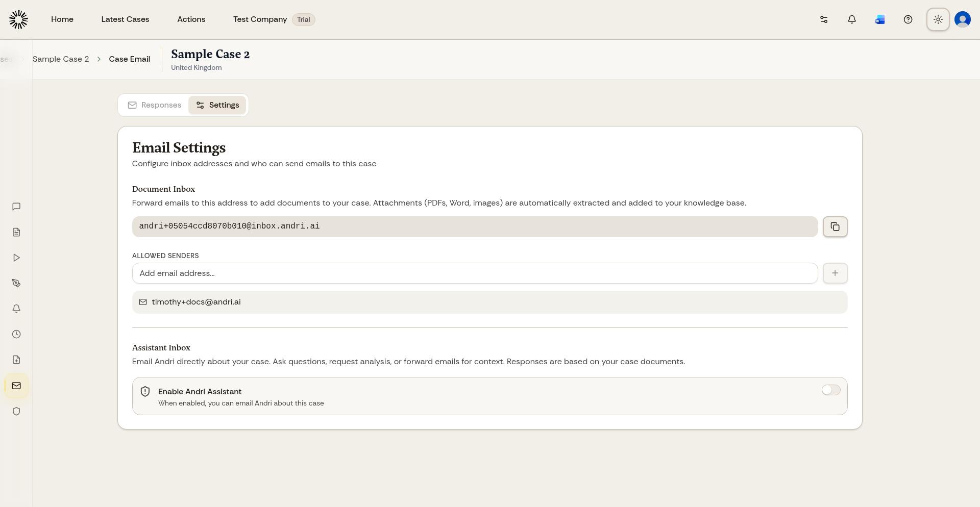Click the Sample Case 2 breadcrumb link
The image size is (980, 507).
point(61,59)
